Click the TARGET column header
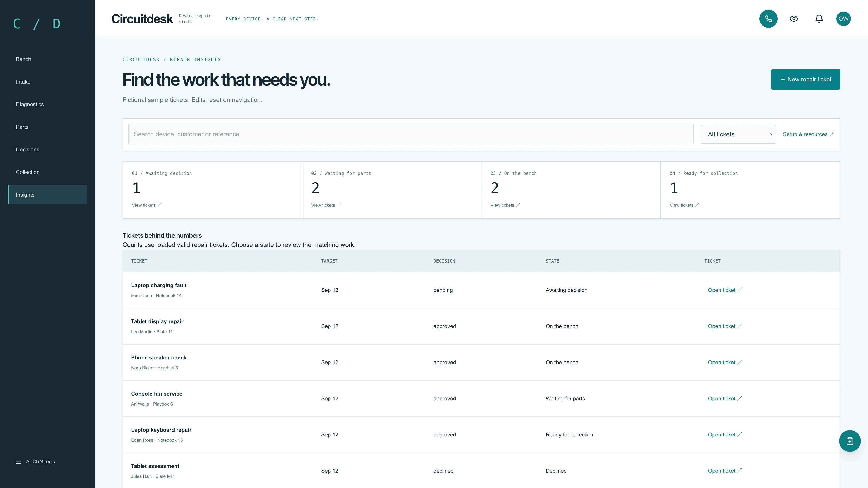The width and height of the screenshot is (868, 488). (x=329, y=261)
